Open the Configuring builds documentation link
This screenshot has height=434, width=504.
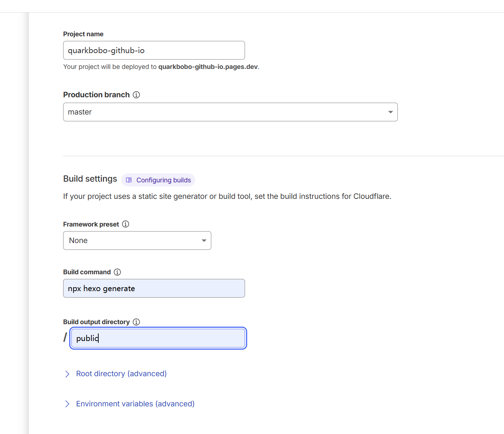point(164,180)
